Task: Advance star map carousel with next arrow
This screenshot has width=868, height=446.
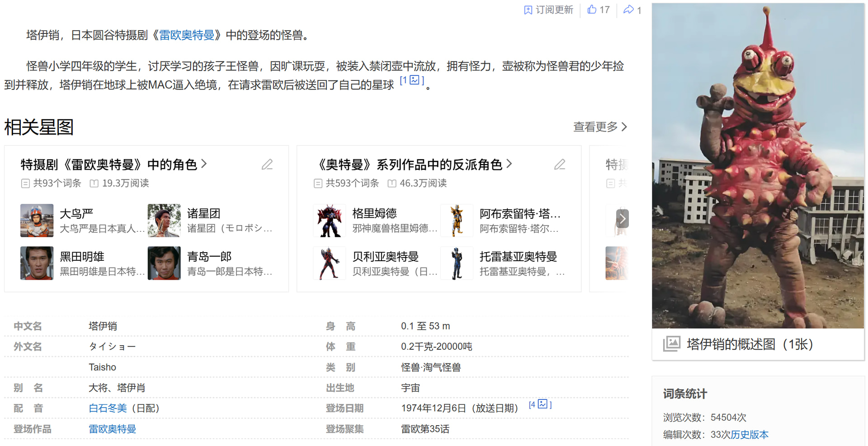Action: point(623,219)
